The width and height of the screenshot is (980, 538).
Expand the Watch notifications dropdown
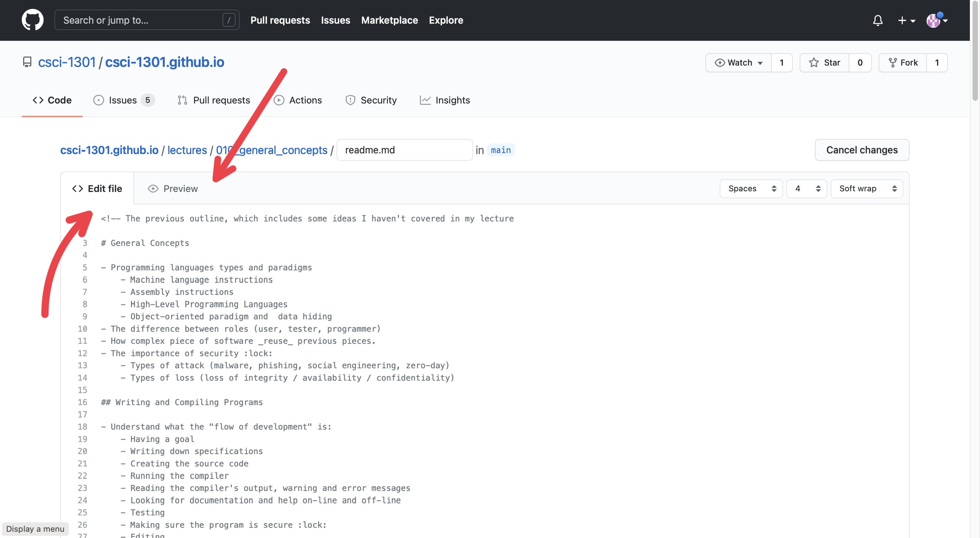[738, 62]
